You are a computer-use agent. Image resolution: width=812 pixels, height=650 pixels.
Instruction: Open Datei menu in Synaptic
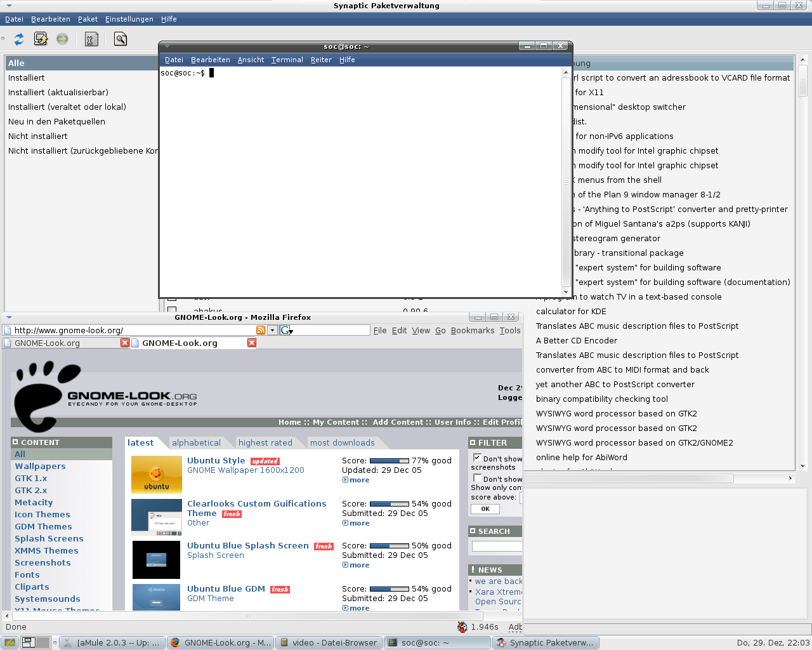click(x=14, y=19)
